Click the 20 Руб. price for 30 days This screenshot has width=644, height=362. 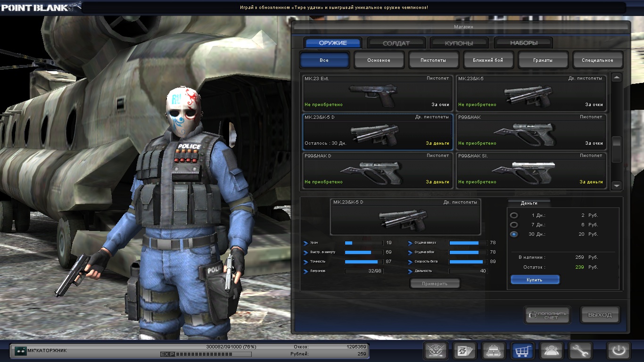tap(588, 234)
